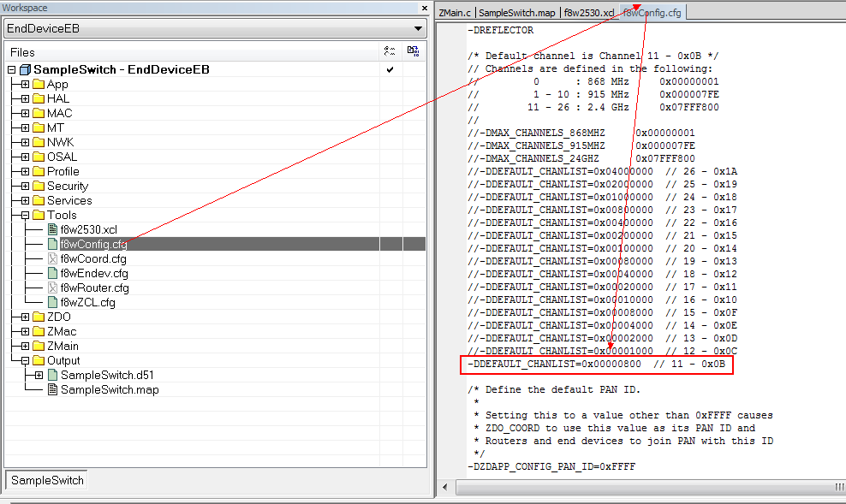Select the OSAL tree item
This screenshot has height=504, width=846.
pyautogui.click(x=62, y=157)
